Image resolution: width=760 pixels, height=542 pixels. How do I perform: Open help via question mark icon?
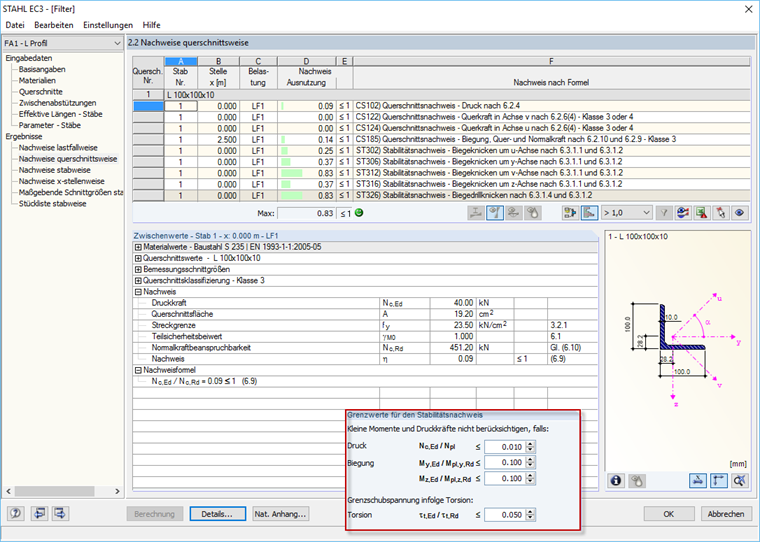(16, 513)
